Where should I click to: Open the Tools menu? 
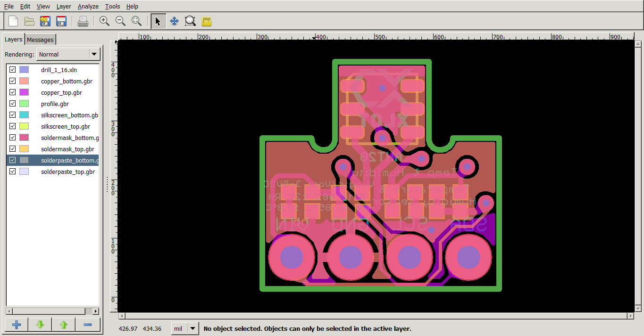[x=112, y=6]
